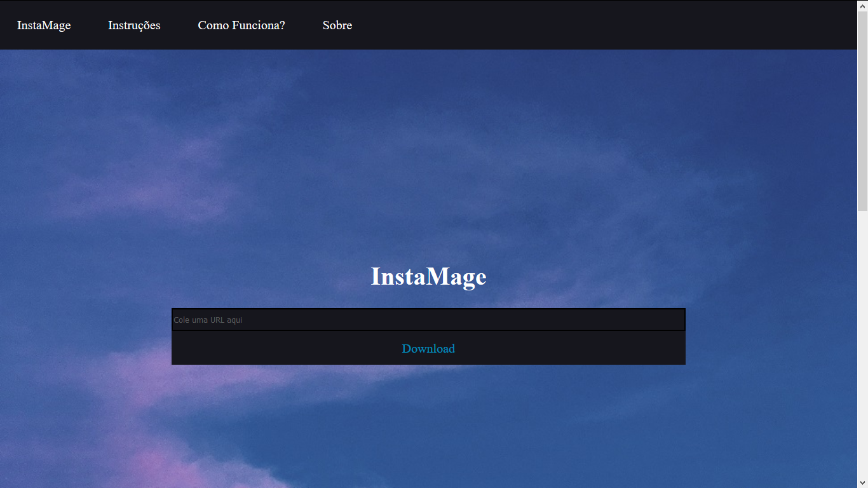
Task: Open the Como Funciona? nav item
Action: tap(241, 25)
